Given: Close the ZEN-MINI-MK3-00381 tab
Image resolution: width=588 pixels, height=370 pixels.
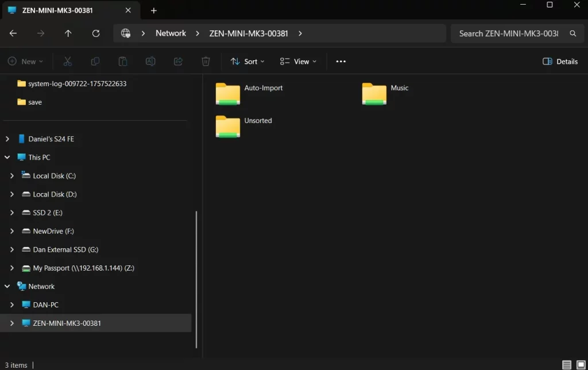Looking at the screenshot, I should coord(128,10).
